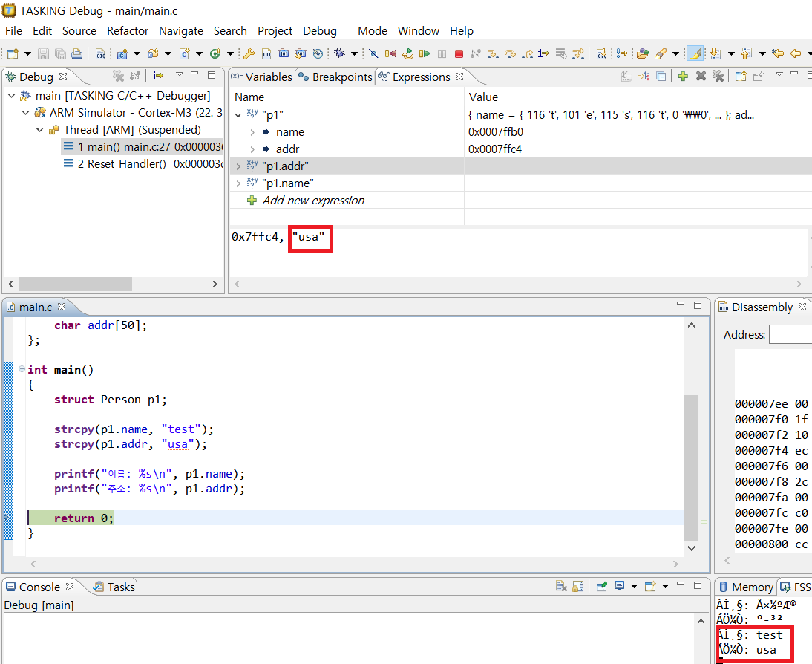The width and height of the screenshot is (812, 664).
Task: Open dropdown next to New wizard icon
Action: click(28, 53)
